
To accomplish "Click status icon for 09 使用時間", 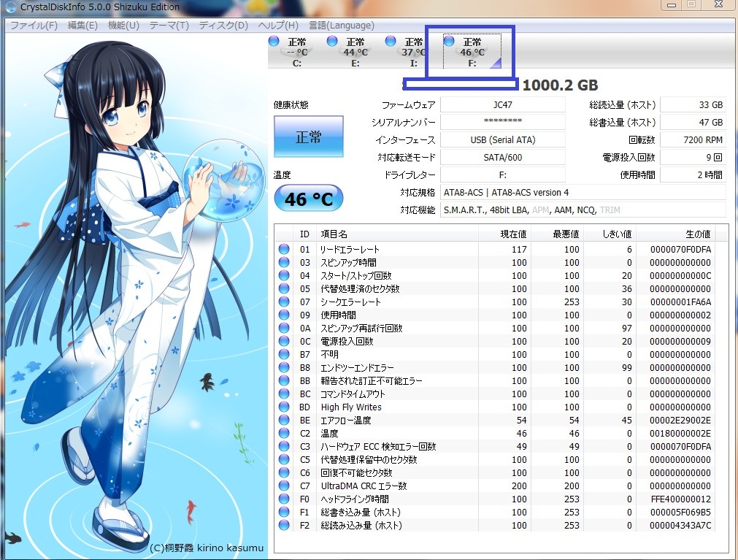I will [284, 315].
